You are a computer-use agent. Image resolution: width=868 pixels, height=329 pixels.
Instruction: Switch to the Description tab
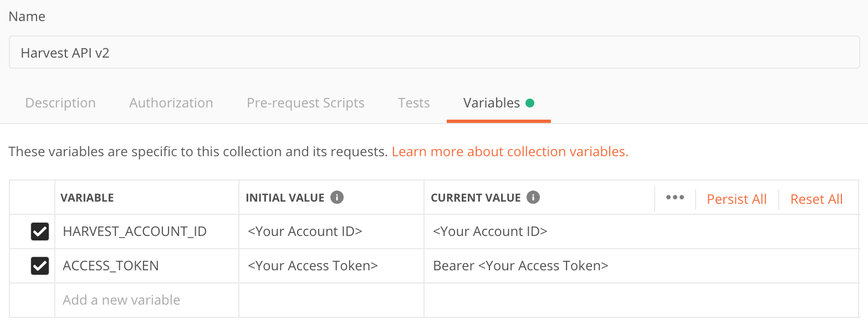[60, 103]
